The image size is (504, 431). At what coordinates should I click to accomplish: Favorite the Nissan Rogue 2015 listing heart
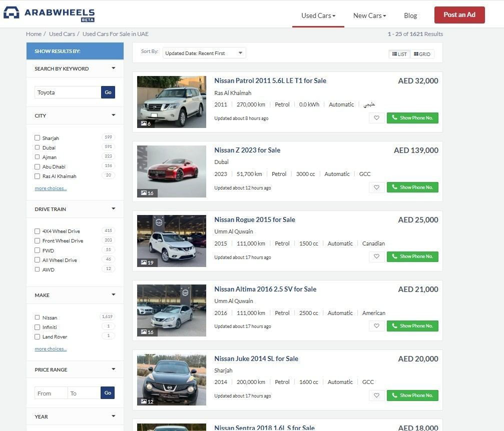point(377,256)
